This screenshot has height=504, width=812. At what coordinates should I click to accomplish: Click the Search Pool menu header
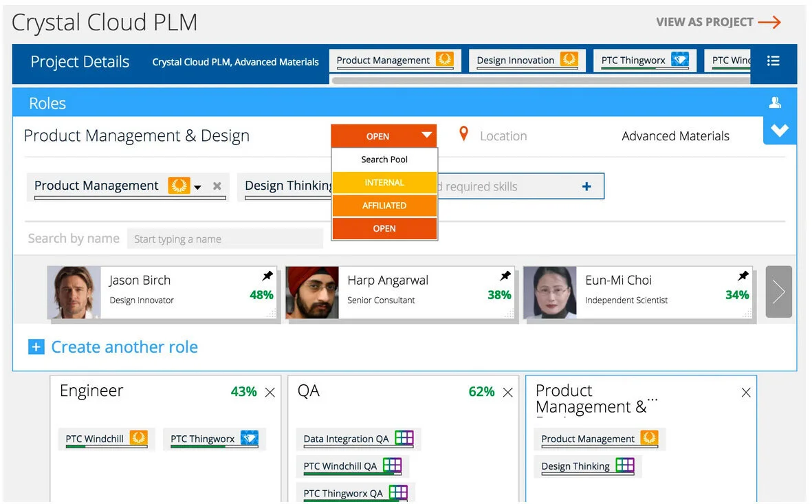[x=384, y=160]
